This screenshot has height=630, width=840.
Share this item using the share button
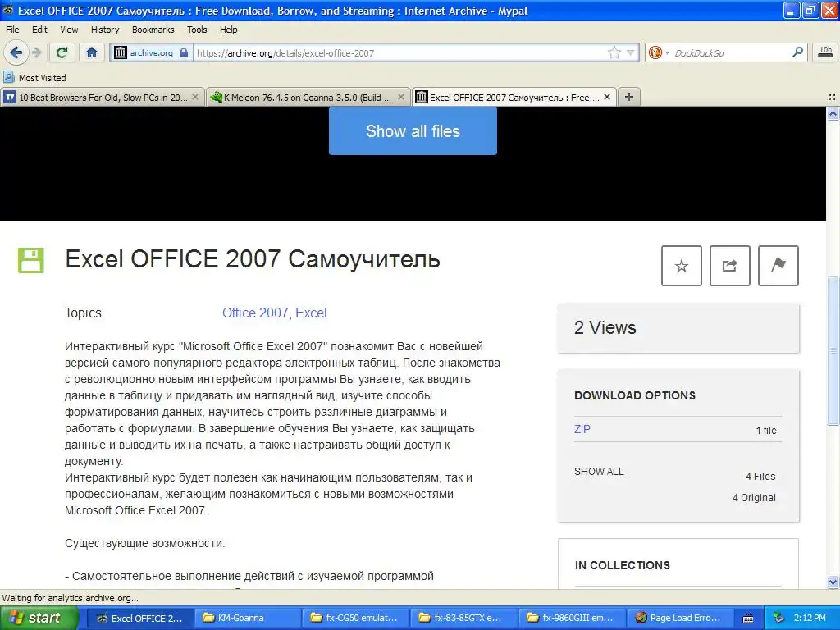click(729, 266)
